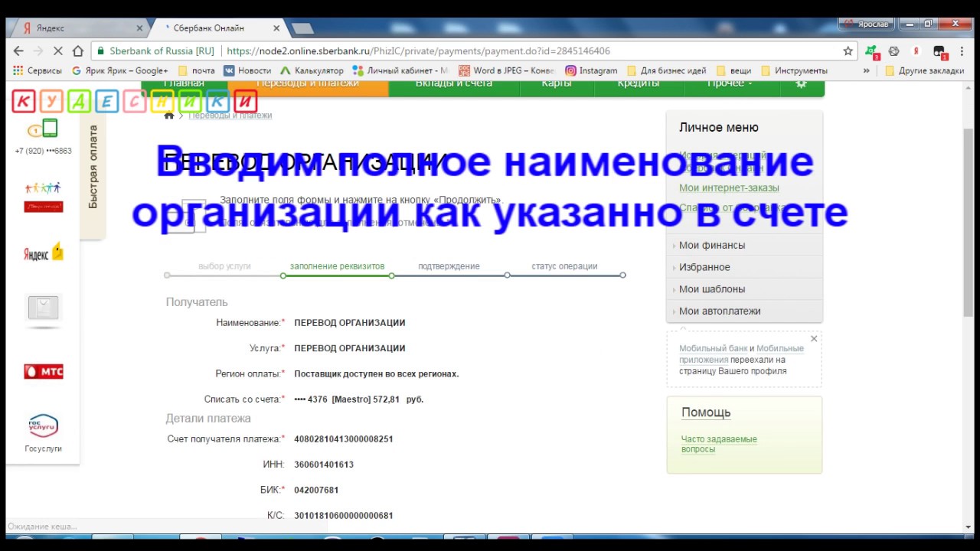Viewport: 980px width, 551px height.
Task: Open Госуслуги quick payment icon
Action: (x=43, y=432)
